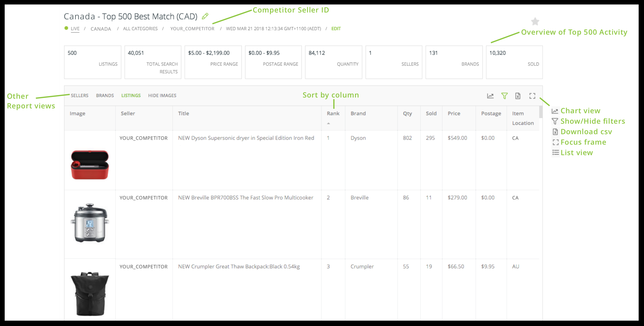Switch to the SELLERS report view

[x=80, y=96]
